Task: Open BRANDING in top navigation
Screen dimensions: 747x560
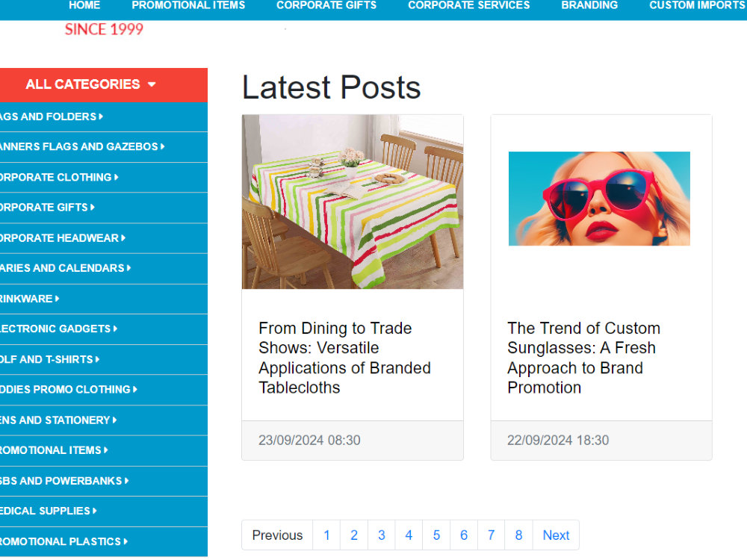Action: point(589,5)
